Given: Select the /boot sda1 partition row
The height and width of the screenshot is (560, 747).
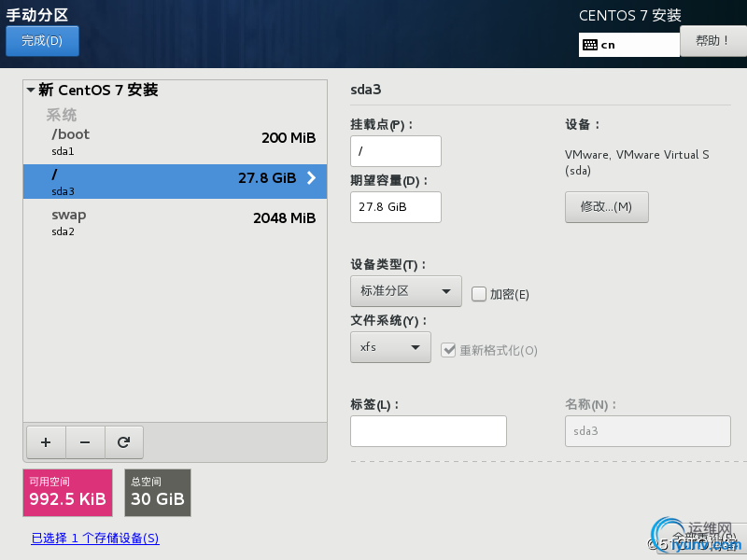Looking at the screenshot, I should [175, 142].
